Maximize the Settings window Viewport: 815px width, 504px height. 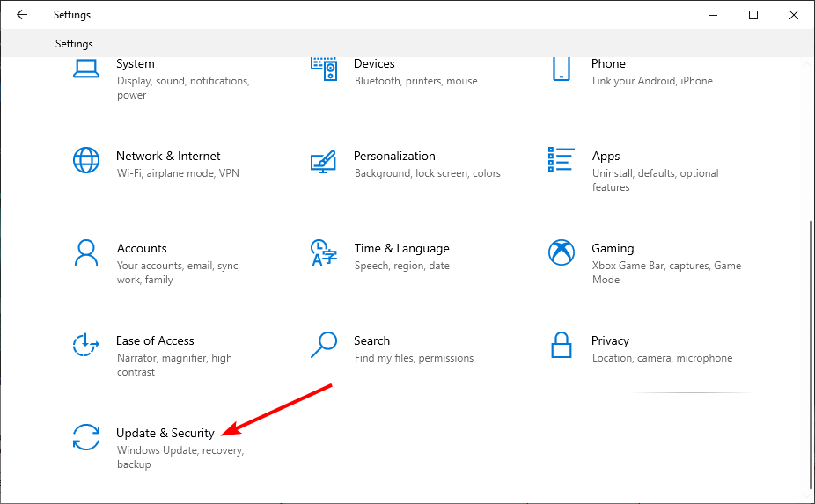(753, 15)
